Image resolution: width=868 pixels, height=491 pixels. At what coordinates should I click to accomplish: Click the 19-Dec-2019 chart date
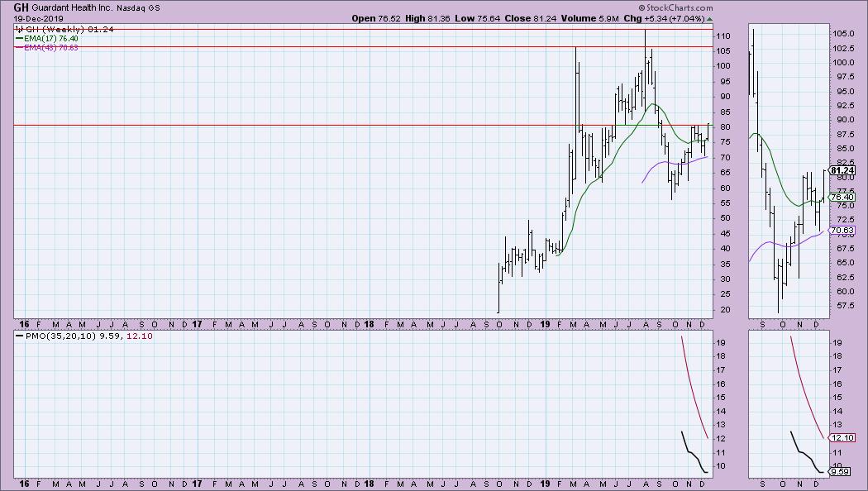click(39, 19)
